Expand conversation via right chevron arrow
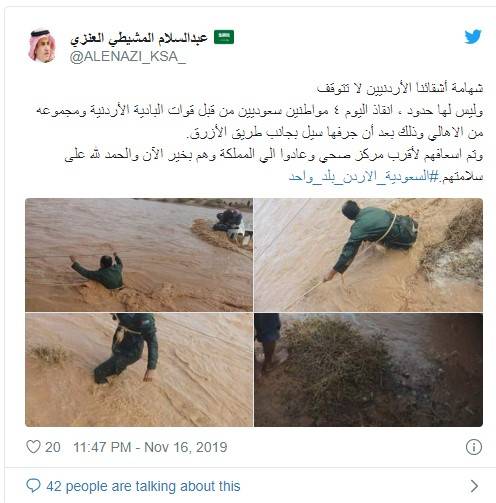 coord(474,486)
